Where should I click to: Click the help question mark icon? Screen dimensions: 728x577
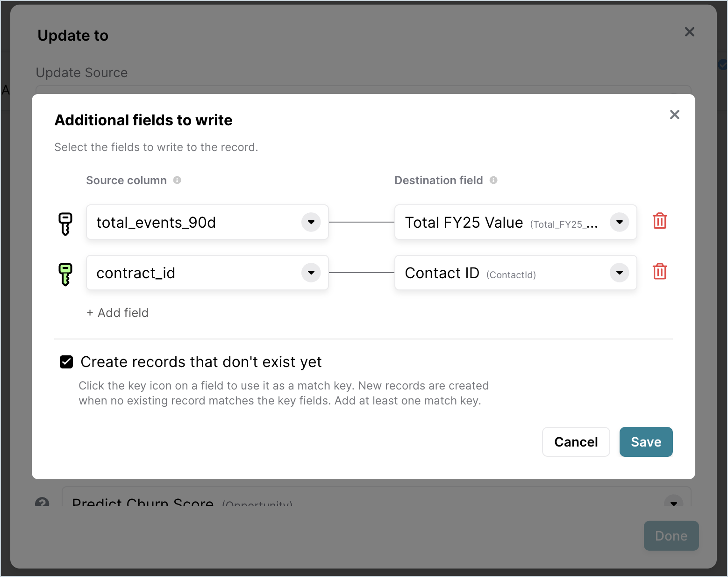point(42,502)
